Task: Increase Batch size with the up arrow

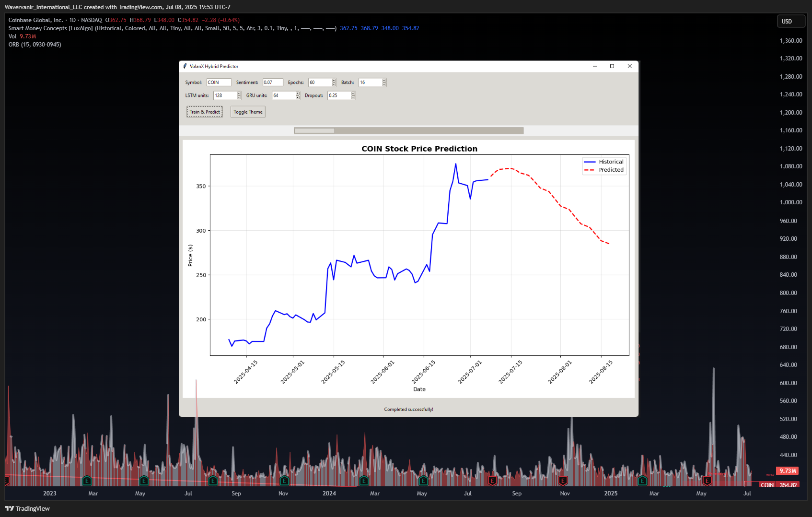Action: tap(384, 81)
